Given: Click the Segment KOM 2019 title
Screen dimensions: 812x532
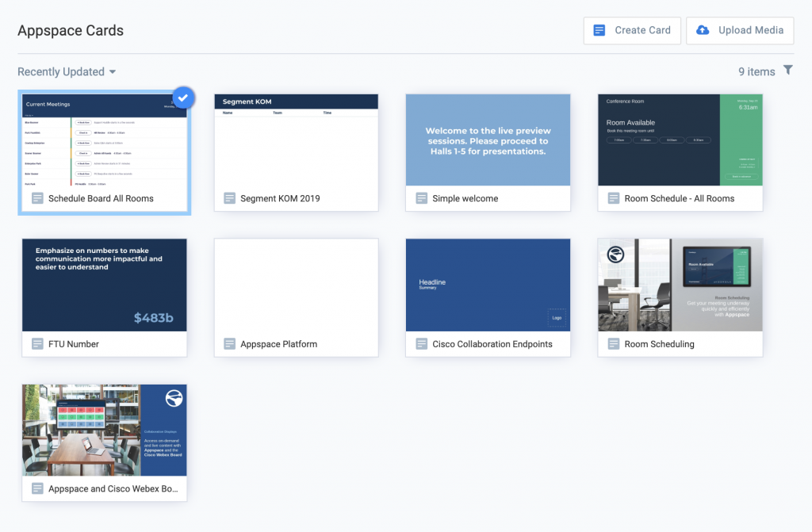Looking at the screenshot, I should (x=280, y=198).
